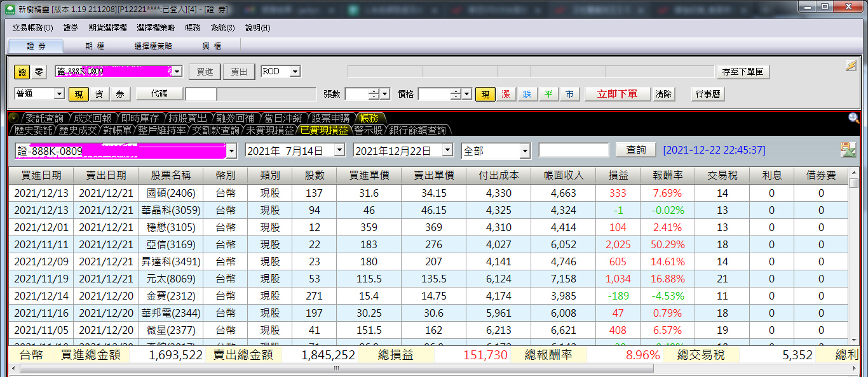Image resolution: width=868 pixels, height=377 pixels.
Task: Open the 交割款查詢 sub-tab
Action: [x=217, y=130]
